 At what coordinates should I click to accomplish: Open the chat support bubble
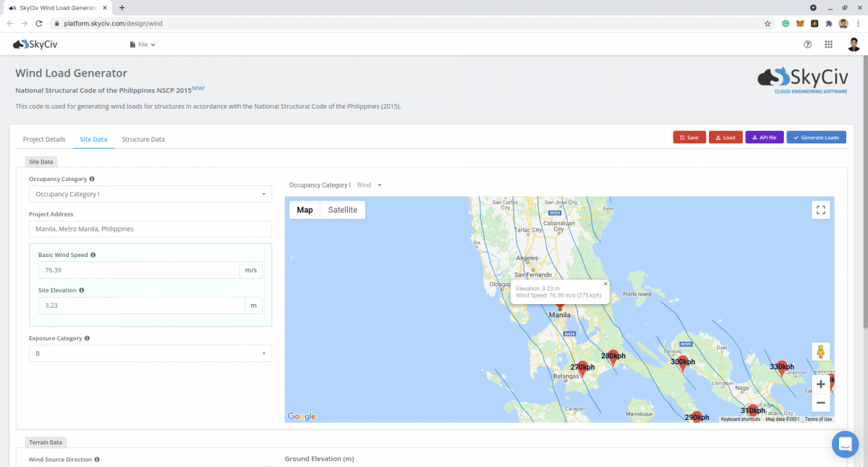click(x=844, y=444)
